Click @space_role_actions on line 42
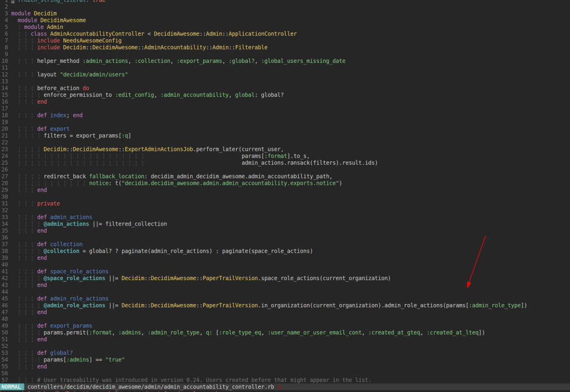This screenshot has width=570, height=392. (x=75, y=278)
